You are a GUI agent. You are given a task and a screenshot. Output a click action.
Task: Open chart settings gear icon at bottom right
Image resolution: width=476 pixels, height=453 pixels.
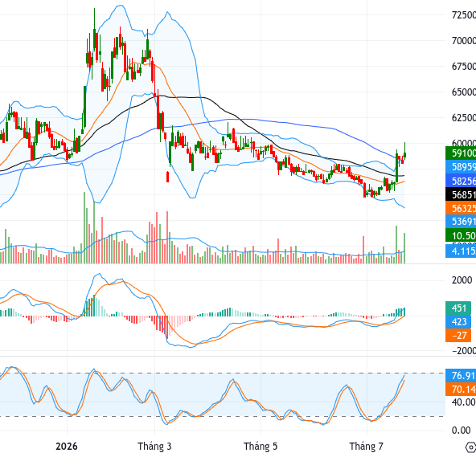coord(471,447)
